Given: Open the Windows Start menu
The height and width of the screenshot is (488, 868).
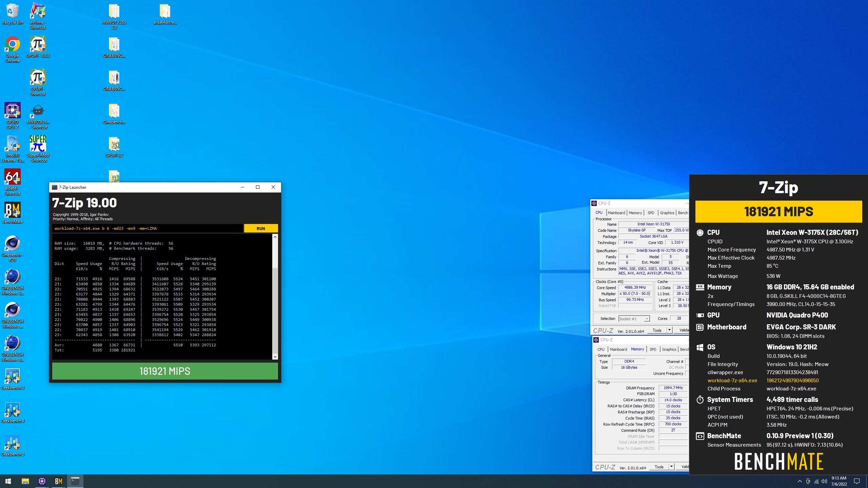Looking at the screenshot, I should [x=8, y=481].
